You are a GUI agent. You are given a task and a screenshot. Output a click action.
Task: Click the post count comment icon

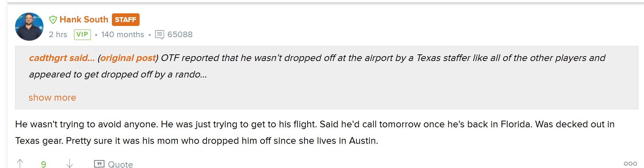click(x=160, y=35)
